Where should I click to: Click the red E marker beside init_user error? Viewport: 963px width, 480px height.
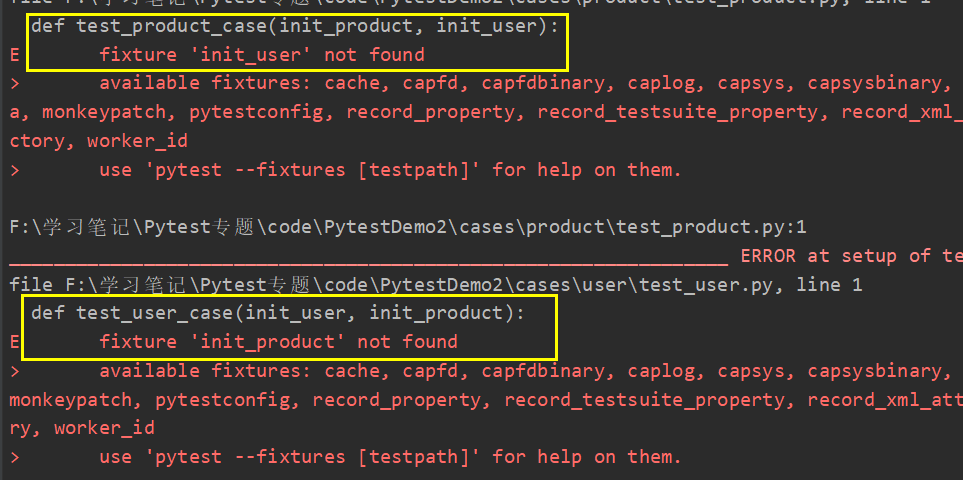[14, 54]
